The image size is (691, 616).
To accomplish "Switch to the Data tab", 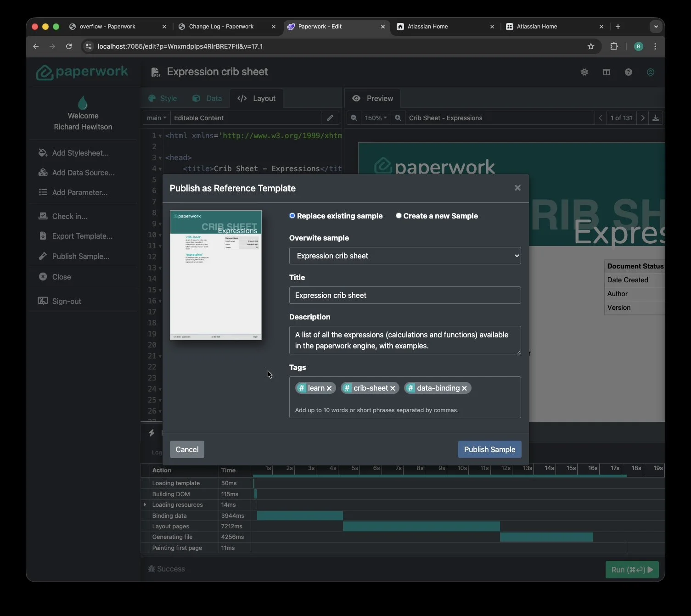I will click(x=207, y=98).
